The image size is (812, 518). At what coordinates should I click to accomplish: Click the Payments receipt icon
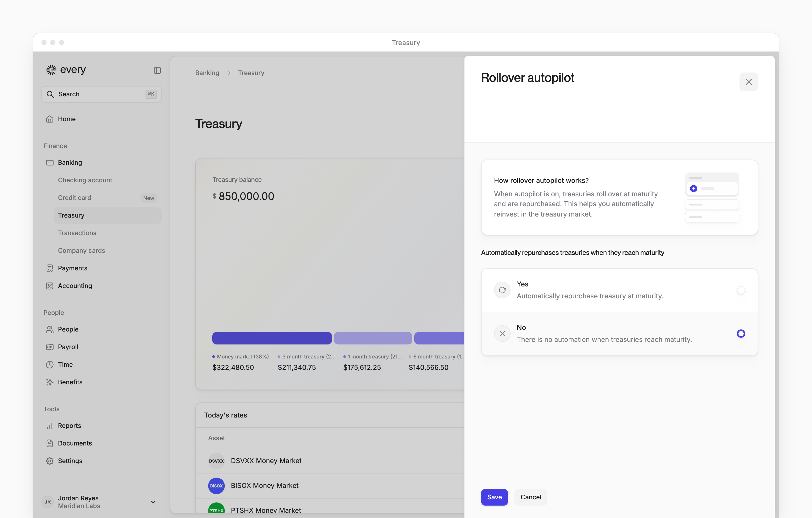49,268
